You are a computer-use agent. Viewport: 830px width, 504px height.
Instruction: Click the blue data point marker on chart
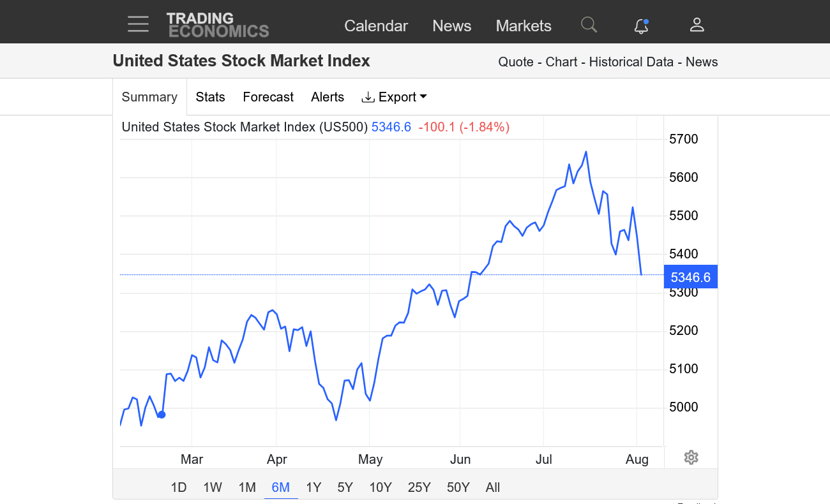pos(162,415)
